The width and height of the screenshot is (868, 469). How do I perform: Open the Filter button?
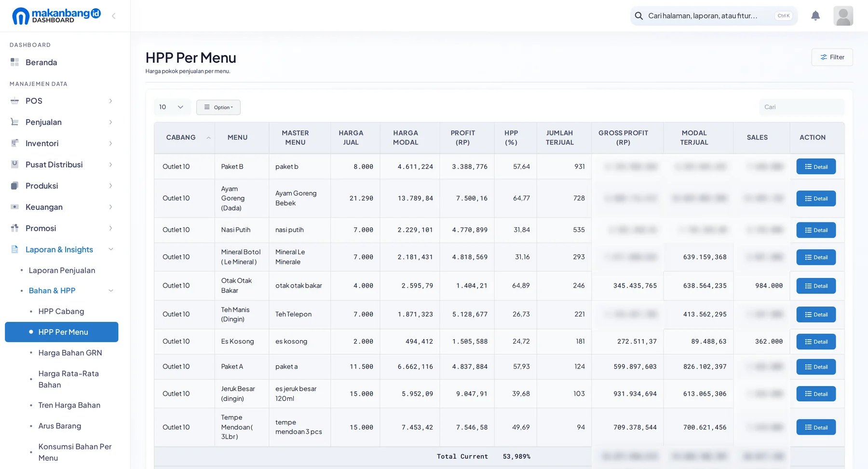[832, 57]
